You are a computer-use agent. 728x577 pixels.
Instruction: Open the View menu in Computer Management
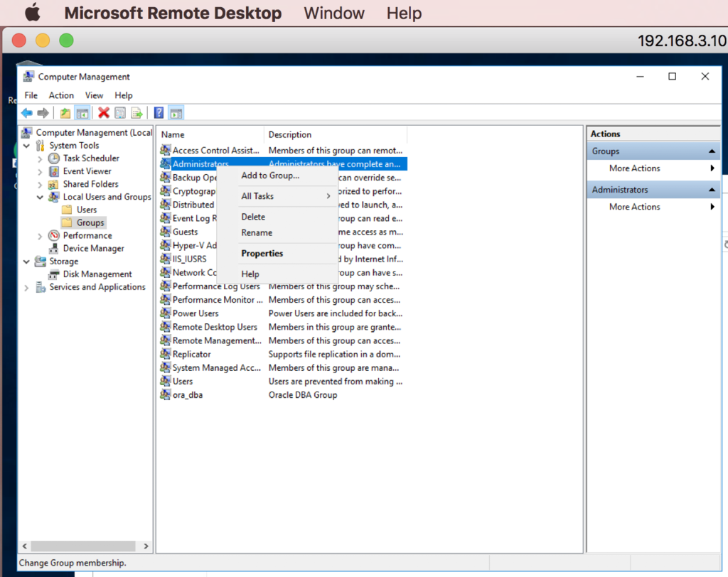tap(95, 95)
